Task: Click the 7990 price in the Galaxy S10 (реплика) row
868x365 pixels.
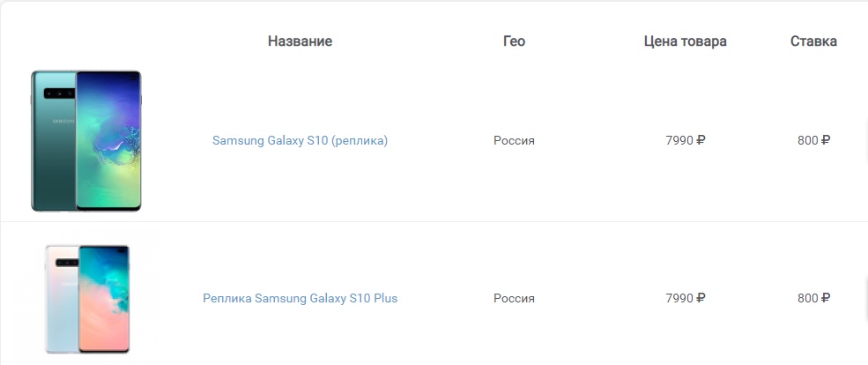Action: [x=679, y=141]
